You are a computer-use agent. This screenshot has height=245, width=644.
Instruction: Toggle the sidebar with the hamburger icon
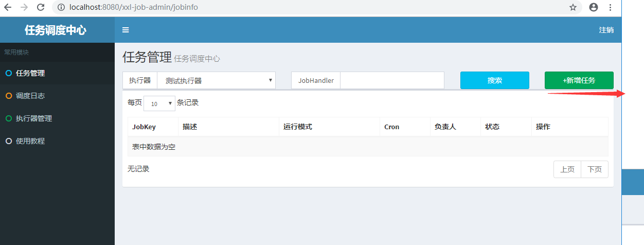pos(126,30)
